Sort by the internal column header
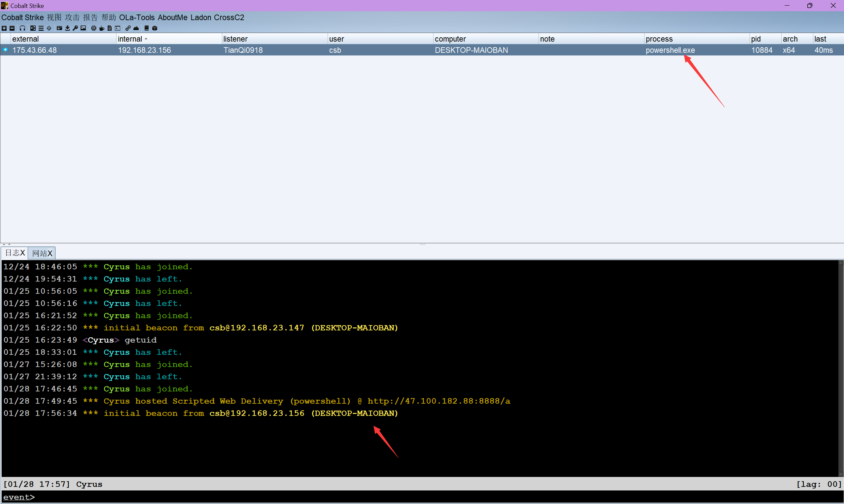This screenshot has width=844, height=504. (x=169, y=39)
